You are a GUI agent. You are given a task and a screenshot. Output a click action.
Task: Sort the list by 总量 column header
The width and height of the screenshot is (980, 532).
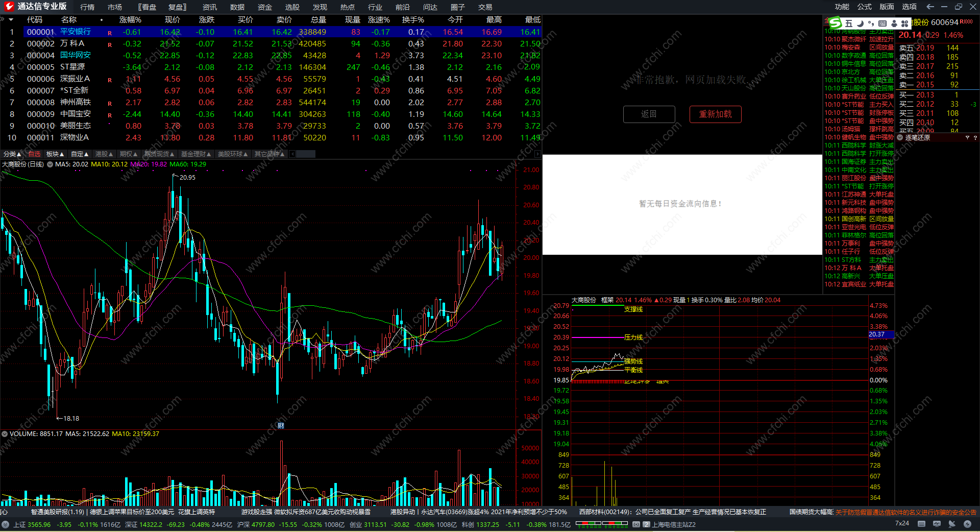point(318,20)
